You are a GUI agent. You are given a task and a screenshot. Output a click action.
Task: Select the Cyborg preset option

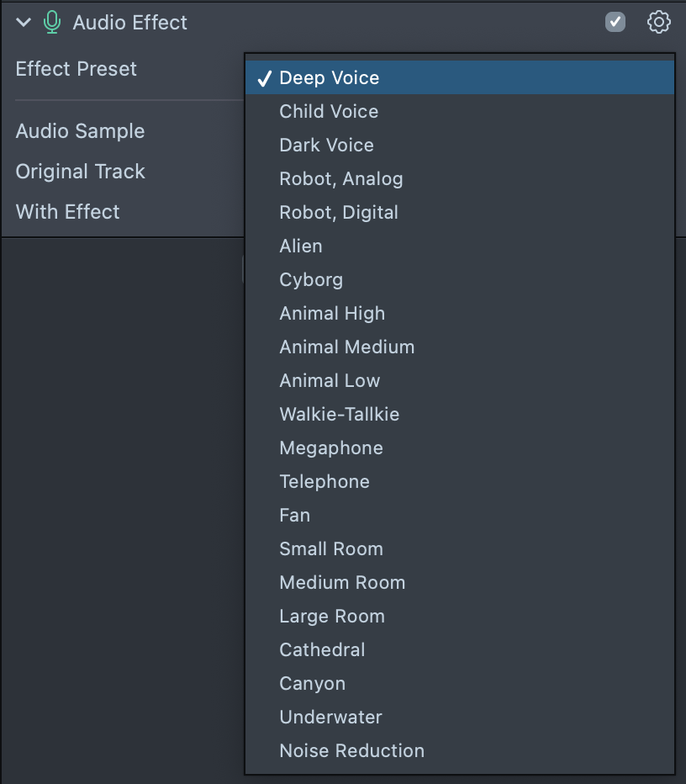coord(311,280)
